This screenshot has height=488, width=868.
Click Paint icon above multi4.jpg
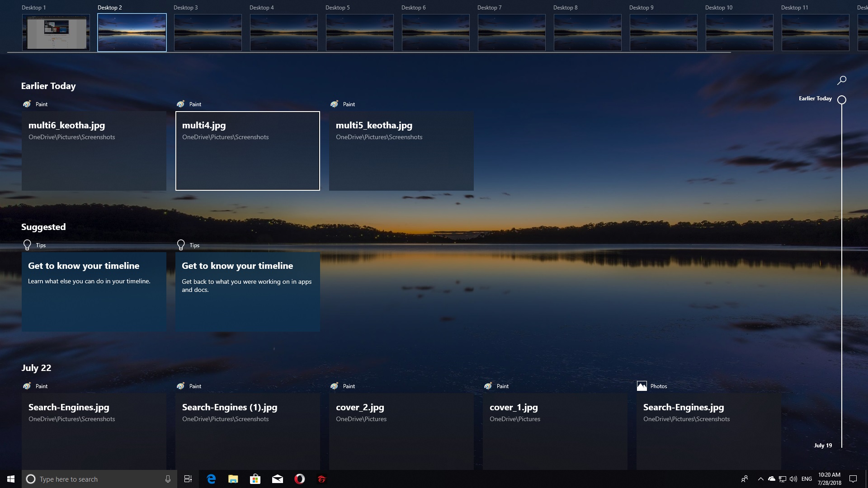click(x=181, y=104)
